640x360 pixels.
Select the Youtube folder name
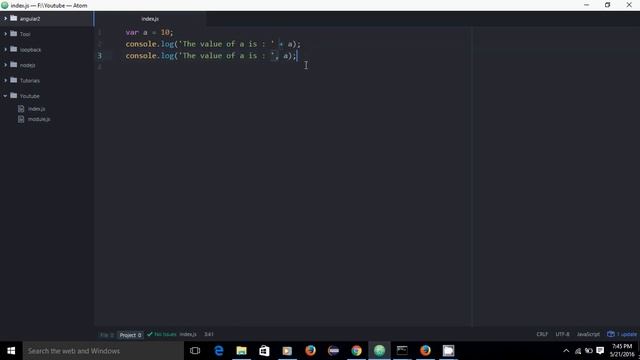[30, 96]
